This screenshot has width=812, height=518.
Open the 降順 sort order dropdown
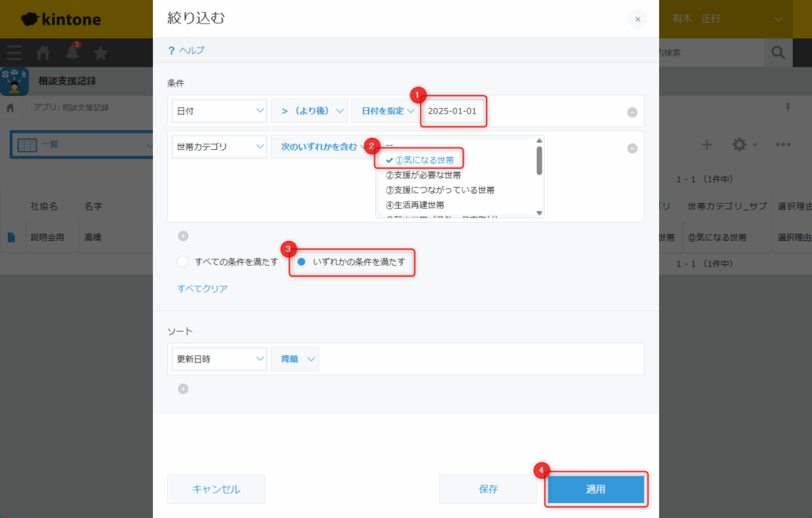[295, 359]
